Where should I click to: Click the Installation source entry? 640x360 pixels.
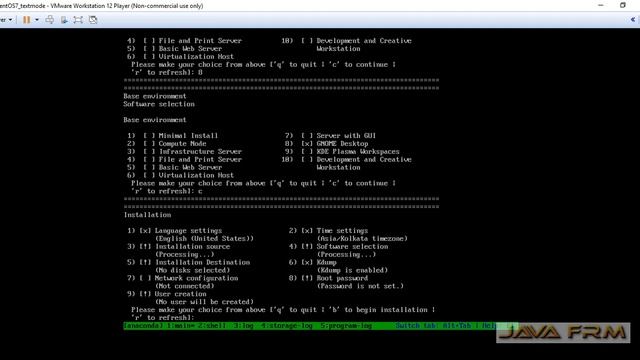click(192, 247)
